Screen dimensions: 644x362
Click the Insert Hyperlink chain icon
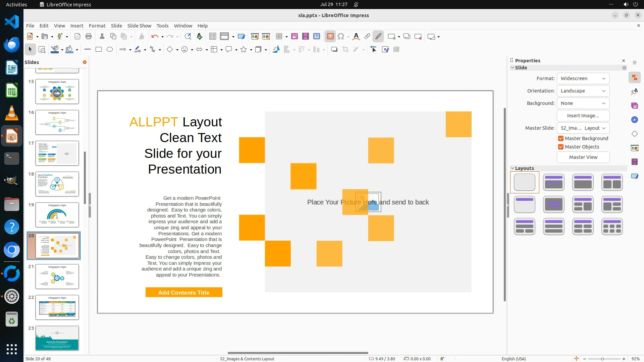tap(367, 37)
